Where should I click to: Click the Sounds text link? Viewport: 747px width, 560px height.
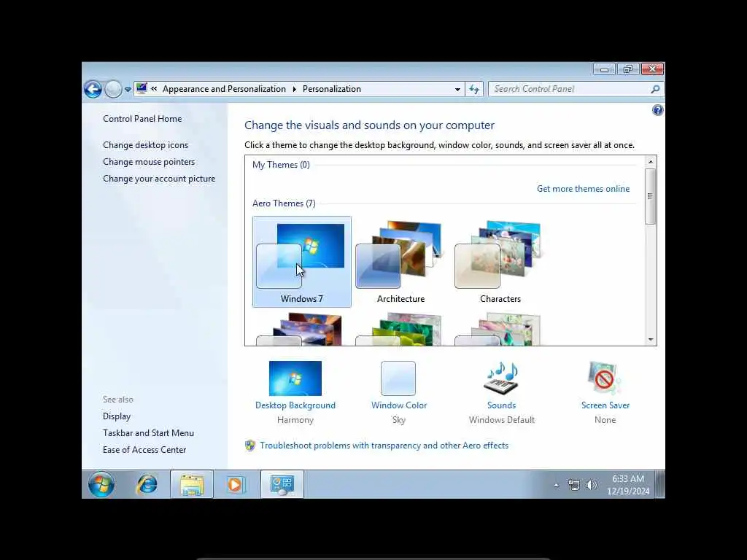click(501, 405)
